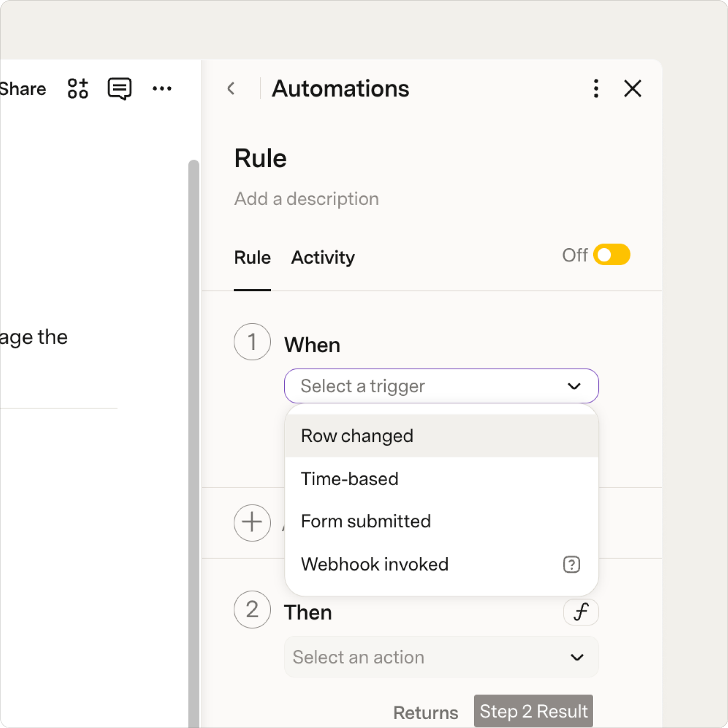Image resolution: width=728 pixels, height=728 pixels.
Task: Click the Returns label
Action: [x=426, y=713]
